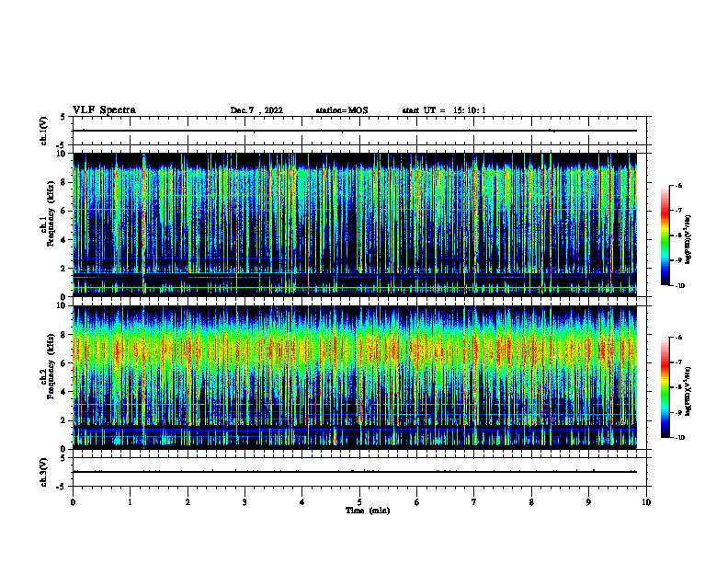Click the ch.1 voltage waveform strip

tap(359, 131)
